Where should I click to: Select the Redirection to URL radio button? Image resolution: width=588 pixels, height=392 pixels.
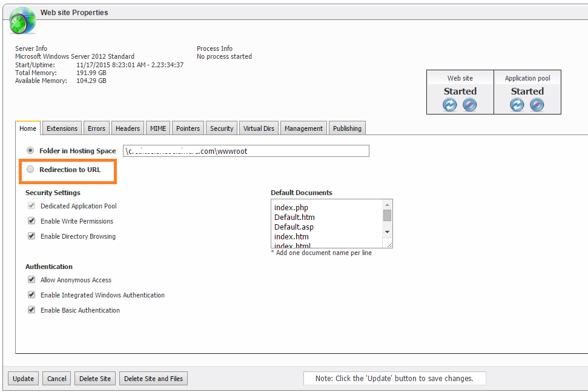(x=30, y=170)
